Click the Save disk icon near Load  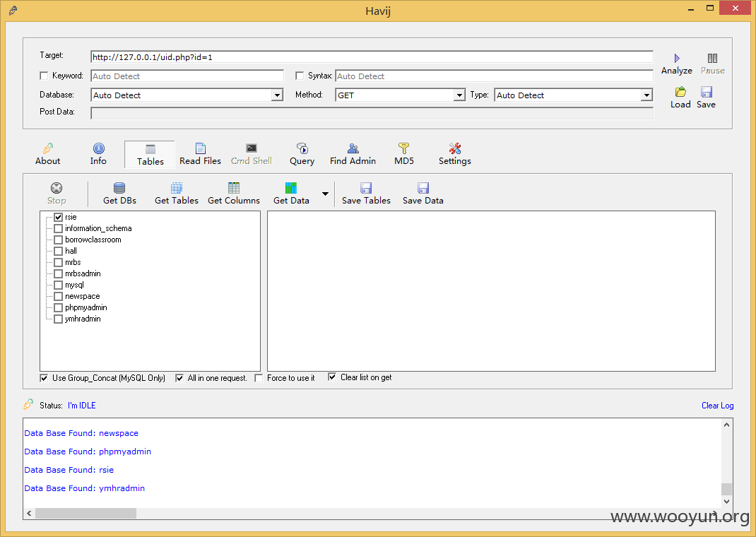click(707, 92)
